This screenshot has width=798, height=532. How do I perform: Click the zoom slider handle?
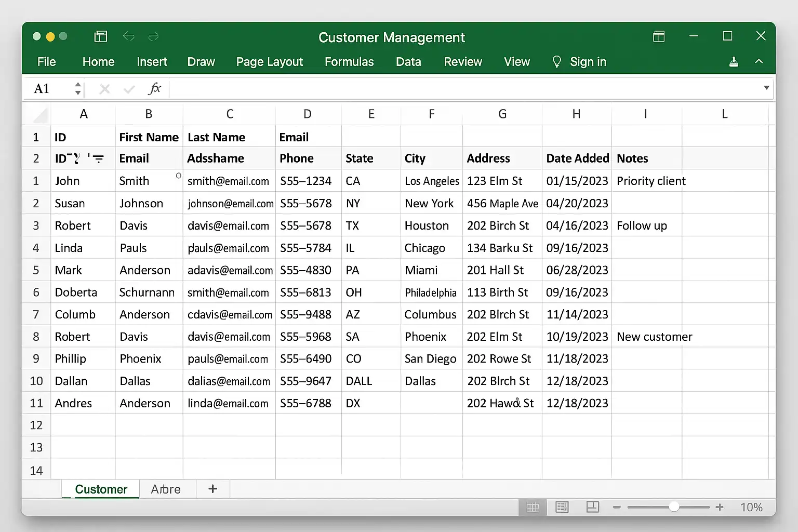[674, 507]
